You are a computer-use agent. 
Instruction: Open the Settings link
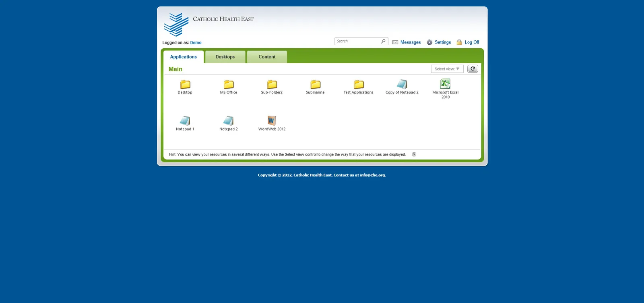[x=443, y=42]
